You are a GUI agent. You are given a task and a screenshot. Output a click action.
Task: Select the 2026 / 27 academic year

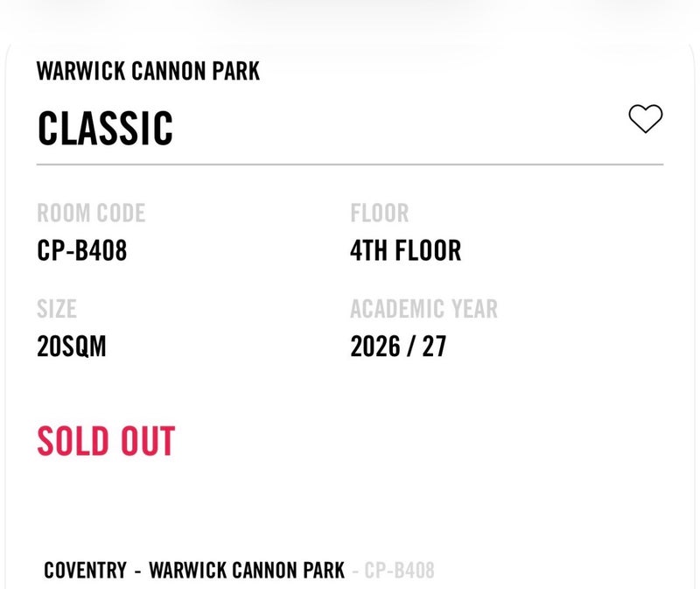398,347
